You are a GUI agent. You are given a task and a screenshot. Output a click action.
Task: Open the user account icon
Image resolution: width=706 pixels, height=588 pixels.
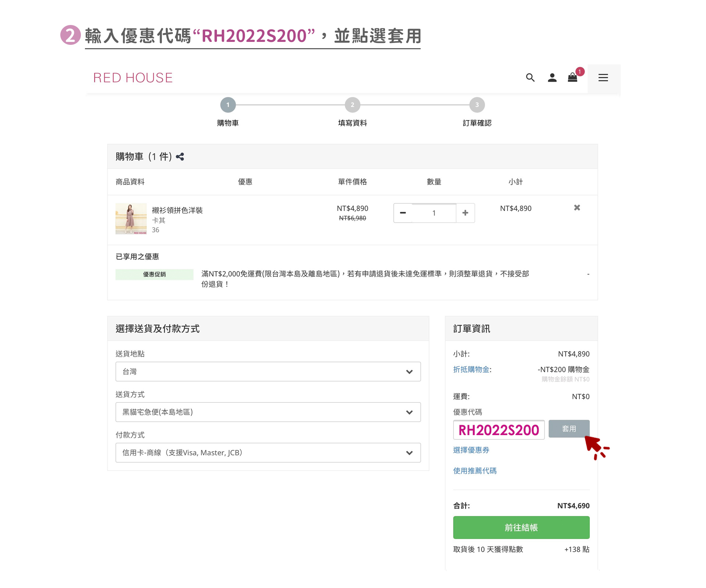click(x=552, y=78)
